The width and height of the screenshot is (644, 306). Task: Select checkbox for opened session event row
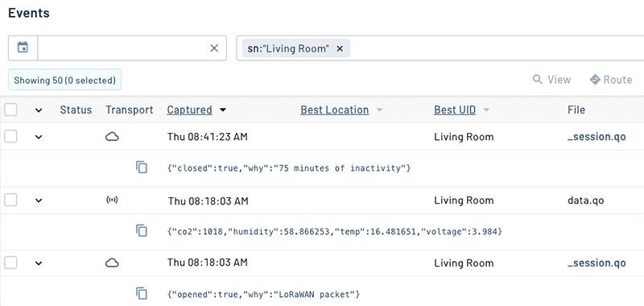coord(10,263)
